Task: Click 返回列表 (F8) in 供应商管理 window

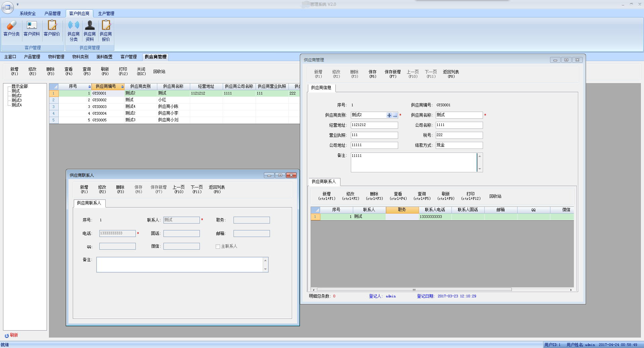Action: [x=451, y=74]
